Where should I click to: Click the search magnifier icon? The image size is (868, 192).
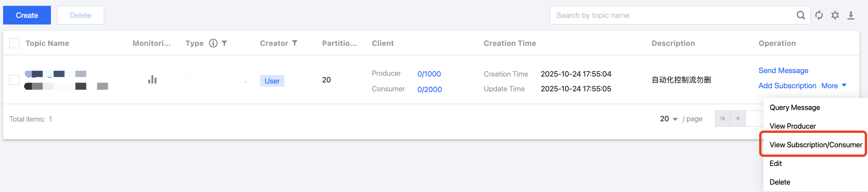[801, 15]
